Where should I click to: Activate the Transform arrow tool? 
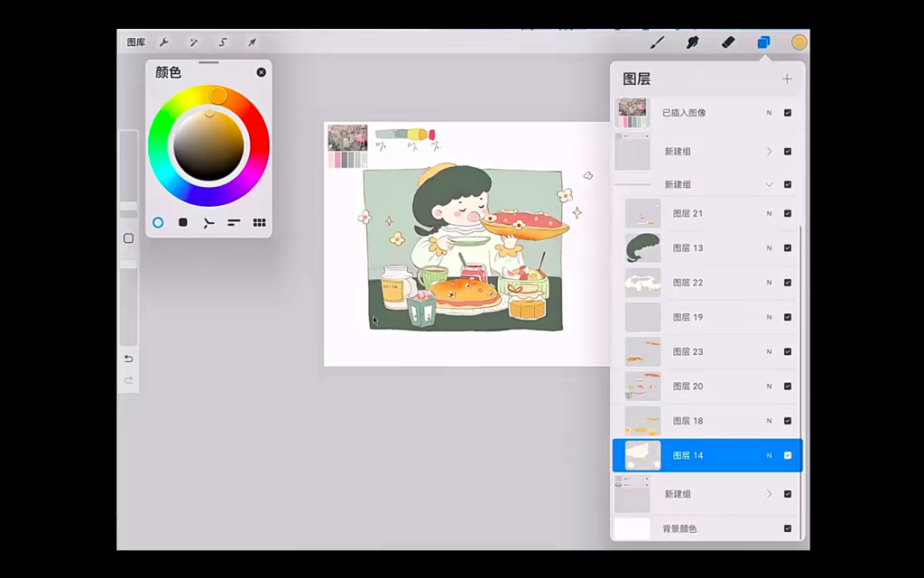pyautogui.click(x=252, y=42)
